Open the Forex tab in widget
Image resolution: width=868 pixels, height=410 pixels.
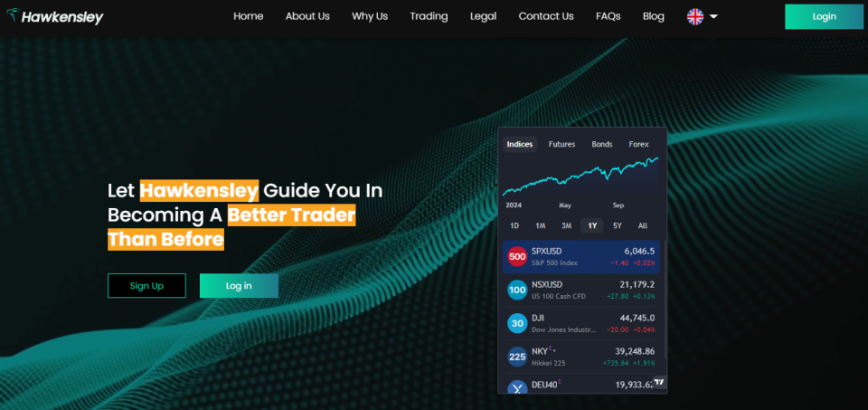(x=638, y=144)
